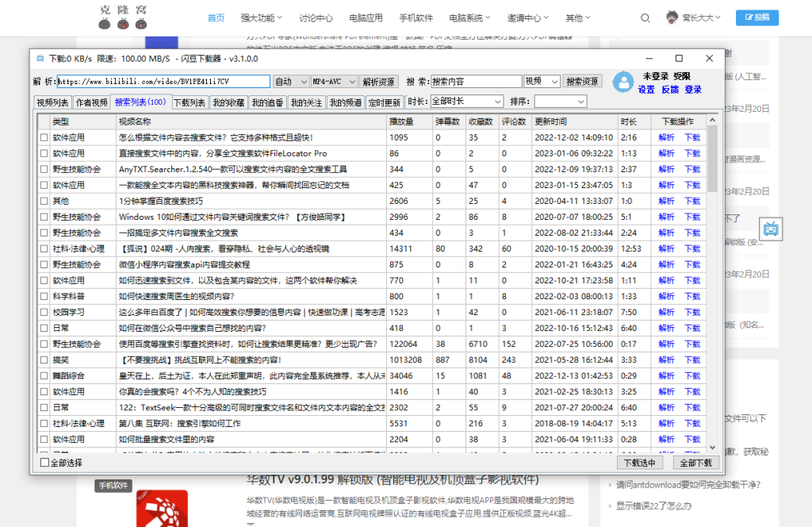Click the blue user profile icon in downloader
This screenshot has height=527, width=812.
(623, 82)
